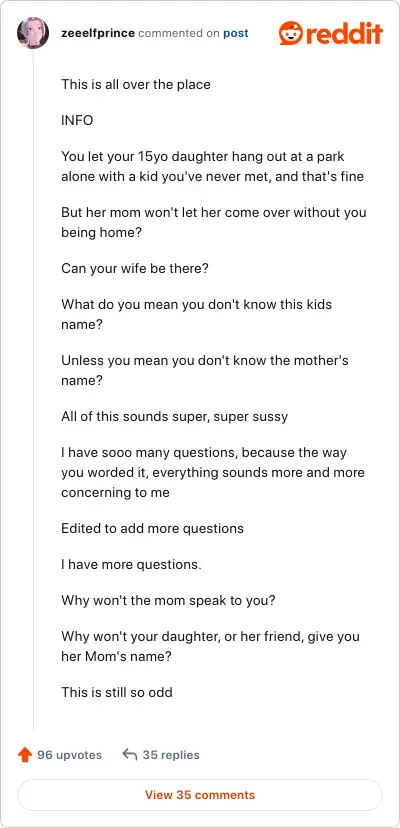Image resolution: width=400 pixels, height=828 pixels.
Task: Click the '96 upvotes' count
Action: coord(69,755)
